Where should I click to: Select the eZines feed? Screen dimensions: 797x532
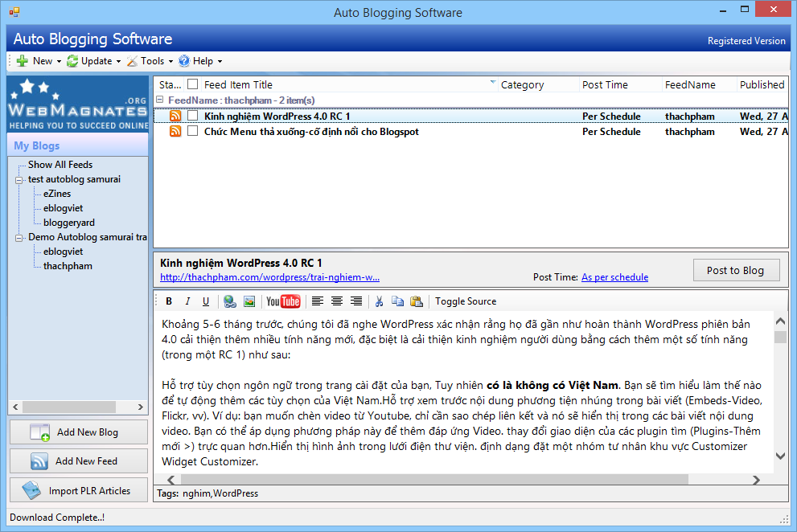(x=57, y=194)
